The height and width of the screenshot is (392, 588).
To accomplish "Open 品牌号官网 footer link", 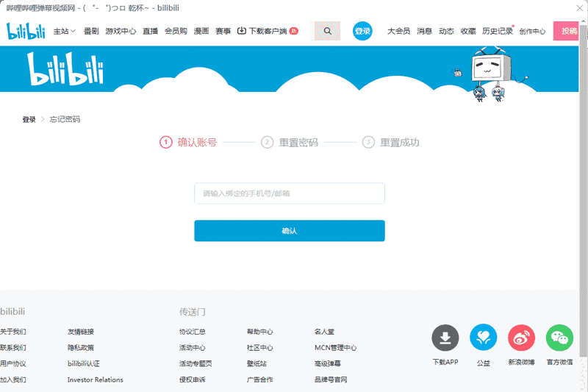I will pyautogui.click(x=331, y=379).
